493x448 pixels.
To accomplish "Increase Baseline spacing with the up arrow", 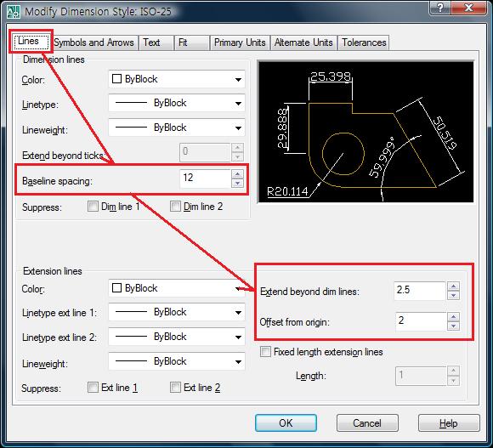I will 237,173.
